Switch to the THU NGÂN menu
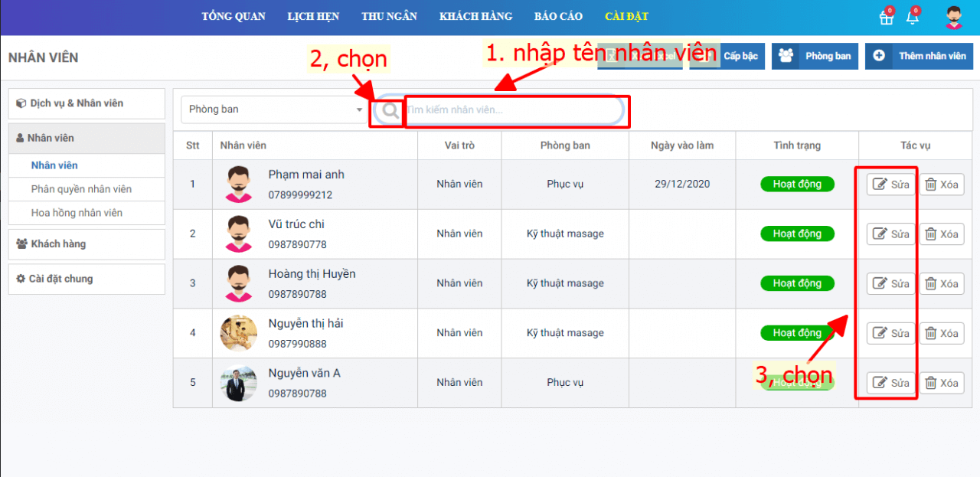This screenshot has width=980, height=477. pos(389,16)
